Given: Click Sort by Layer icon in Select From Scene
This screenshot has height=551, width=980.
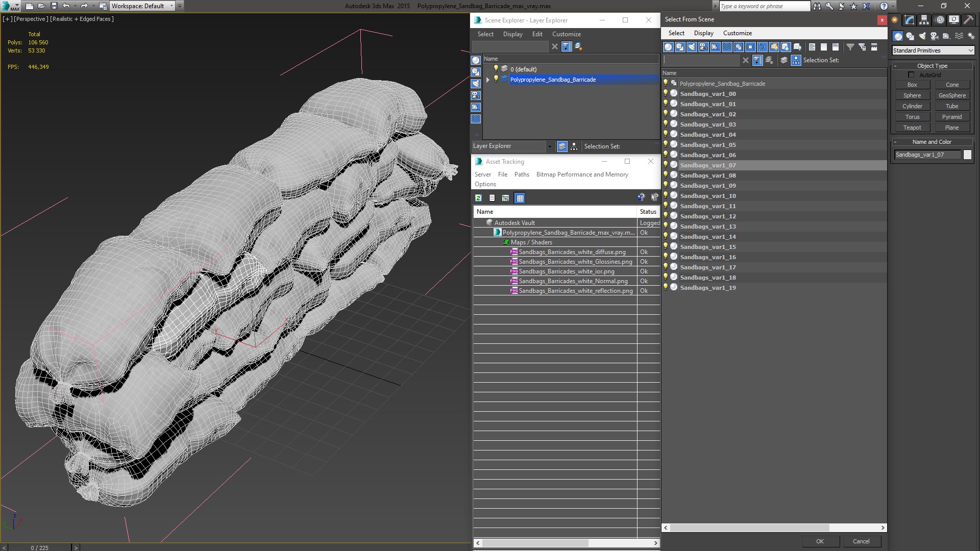Looking at the screenshot, I should 784,60.
